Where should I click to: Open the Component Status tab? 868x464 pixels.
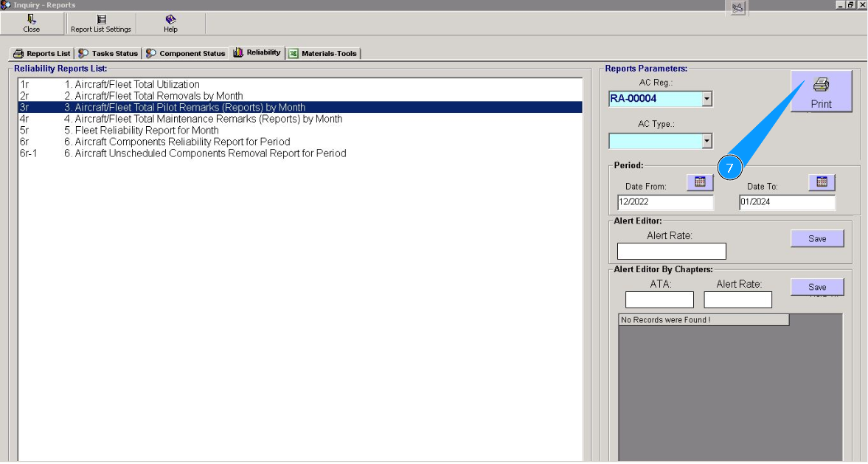(185, 54)
